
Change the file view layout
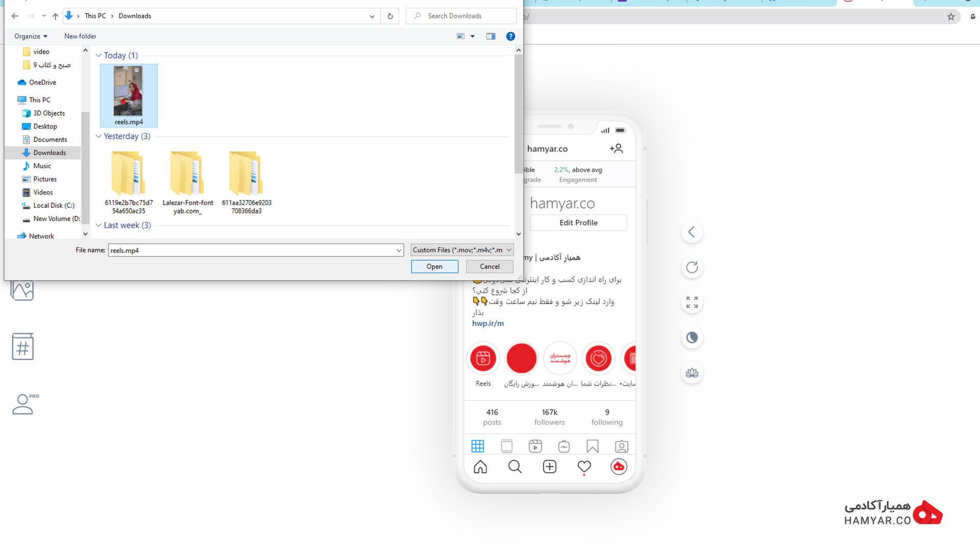coord(460,36)
